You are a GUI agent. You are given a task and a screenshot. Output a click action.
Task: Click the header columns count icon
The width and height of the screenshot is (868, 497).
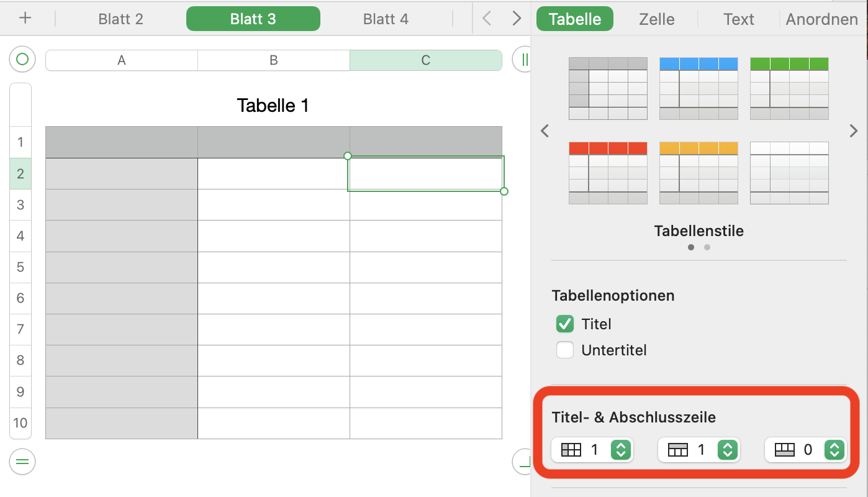(x=571, y=450)
